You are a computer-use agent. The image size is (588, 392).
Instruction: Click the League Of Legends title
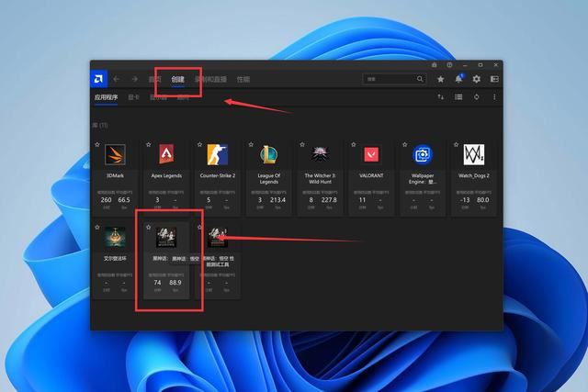[x=268, y=178]
